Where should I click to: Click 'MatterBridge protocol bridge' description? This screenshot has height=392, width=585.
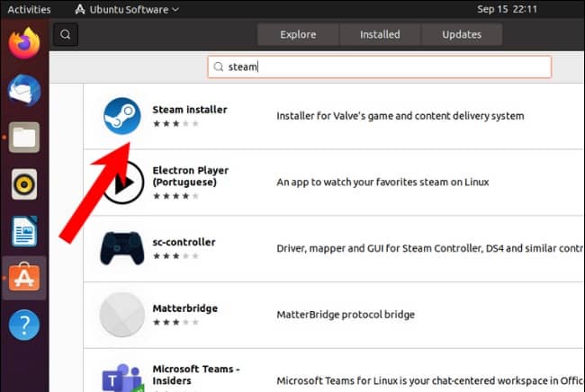click(346, 315)
